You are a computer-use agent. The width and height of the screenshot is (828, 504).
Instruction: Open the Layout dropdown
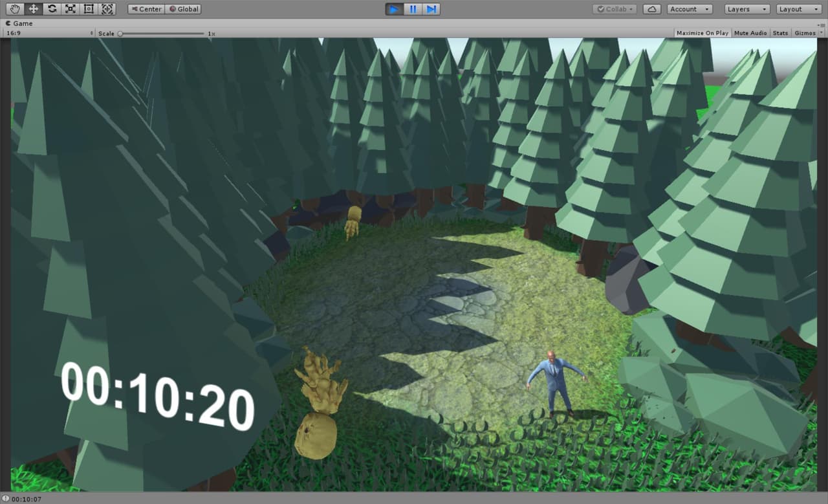tap(798, 9)
